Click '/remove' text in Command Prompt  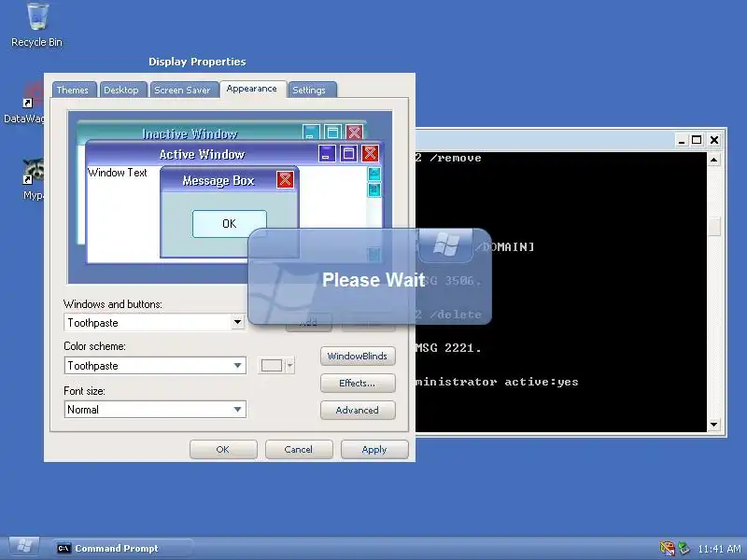[x=456, y=158]
